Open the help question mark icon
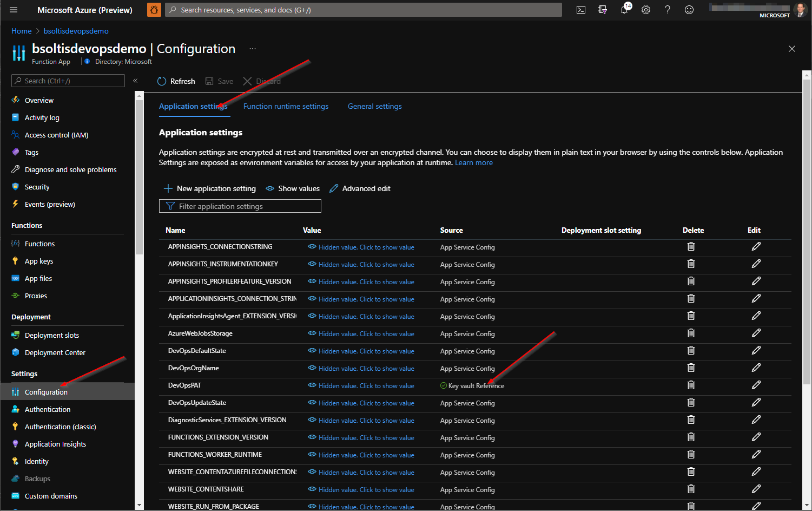This screenshot has height=511, width=812. click(668, 10)
